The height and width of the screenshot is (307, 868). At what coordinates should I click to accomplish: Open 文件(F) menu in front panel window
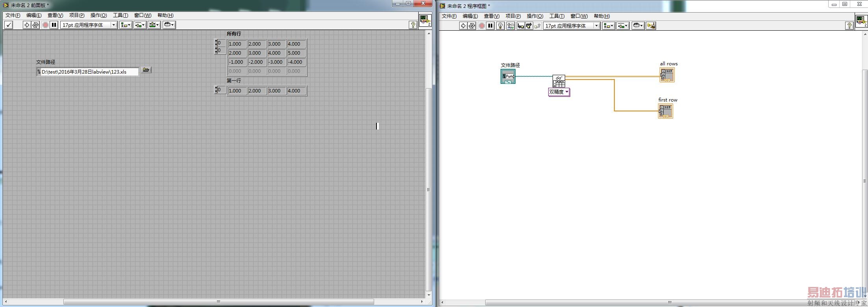[x=13, y=15]
